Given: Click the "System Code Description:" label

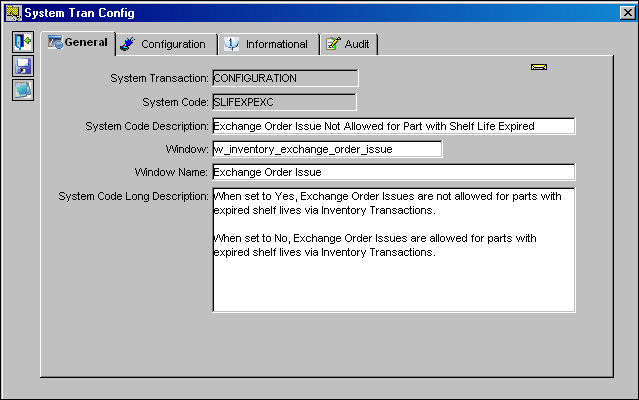Looking at the screenshot, I should click(147, 126).
